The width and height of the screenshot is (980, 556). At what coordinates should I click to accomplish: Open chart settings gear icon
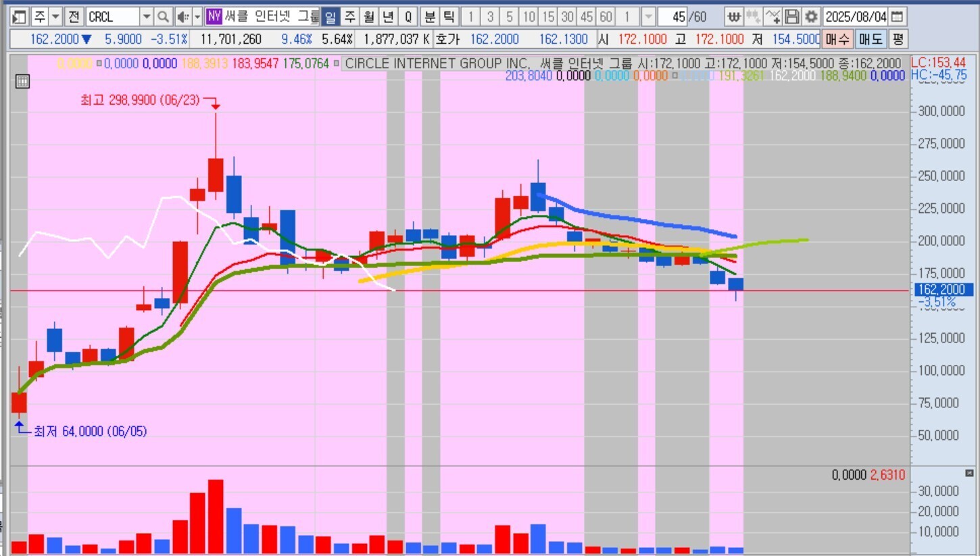point(811,17)
